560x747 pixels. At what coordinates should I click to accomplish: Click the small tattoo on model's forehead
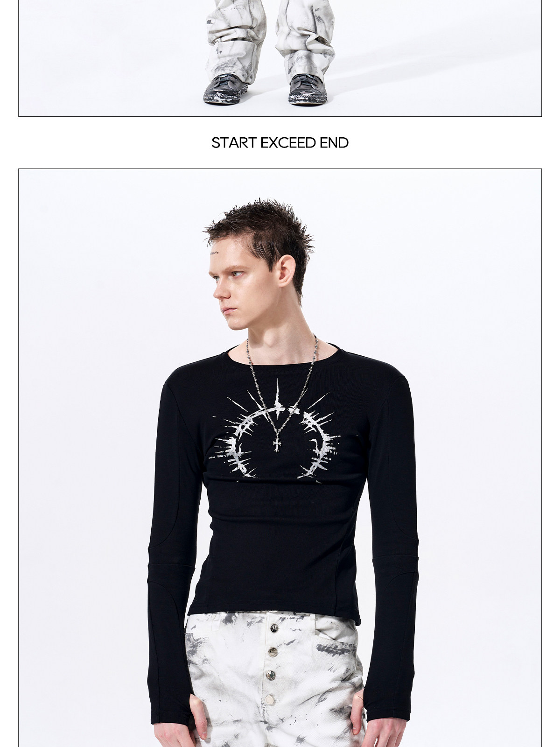[x=214, y=253]
